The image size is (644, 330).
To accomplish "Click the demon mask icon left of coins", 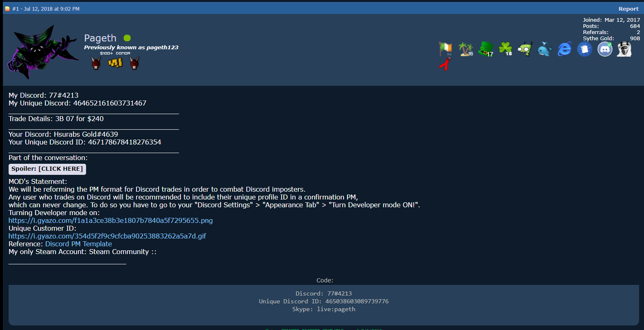I will pos(96,63).
